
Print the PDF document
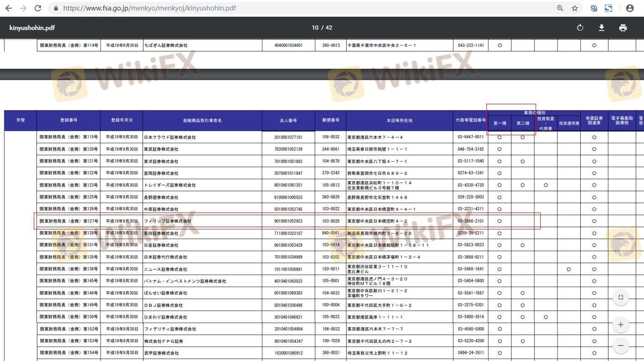pyautogui.click(x=623, y=28)
